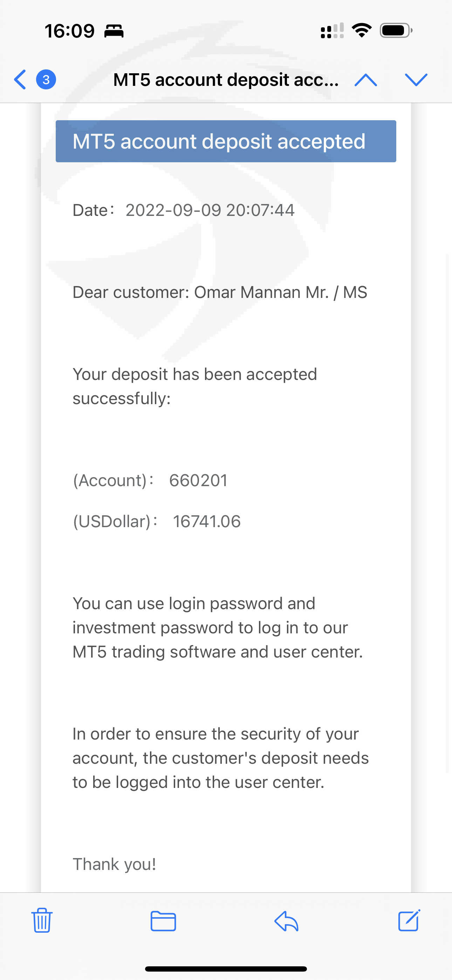Image resolution: width=452 pixels, height=980 pixels.
Task: Move message using the folder icon
Action: tap(163, 921)
